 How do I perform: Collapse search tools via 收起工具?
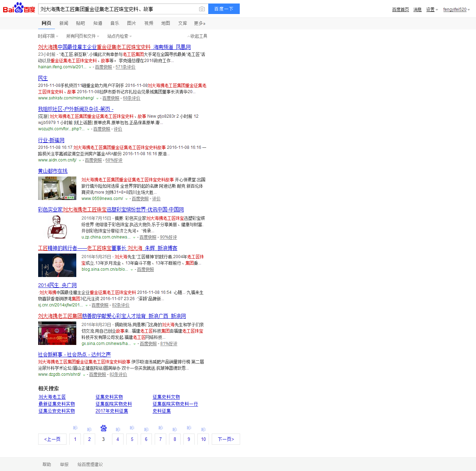click(197, 36)
